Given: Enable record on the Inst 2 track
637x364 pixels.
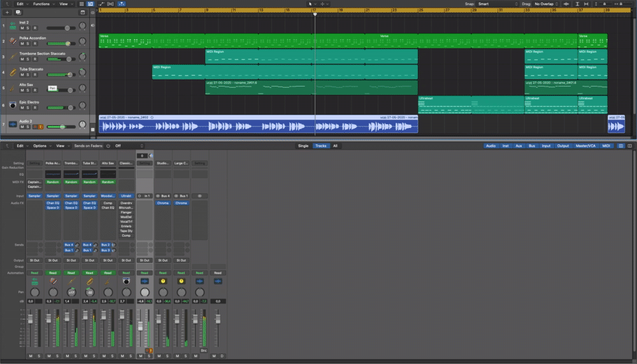Looking at the screenshot, I should click(x=35, y=28).
